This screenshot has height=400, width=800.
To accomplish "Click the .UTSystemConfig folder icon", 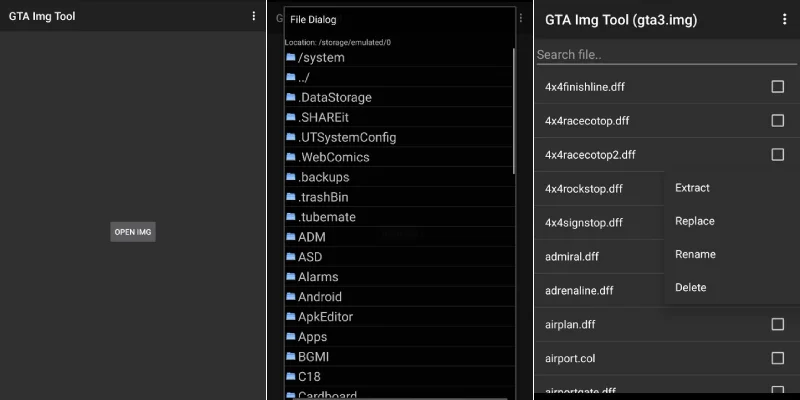I will coord(291,137).
